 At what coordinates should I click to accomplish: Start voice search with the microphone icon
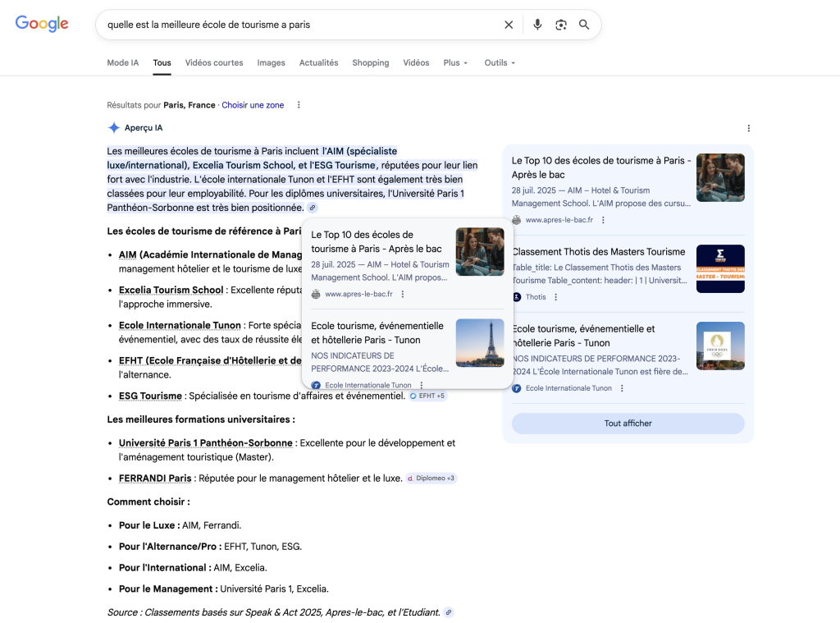tap(537, 25)
